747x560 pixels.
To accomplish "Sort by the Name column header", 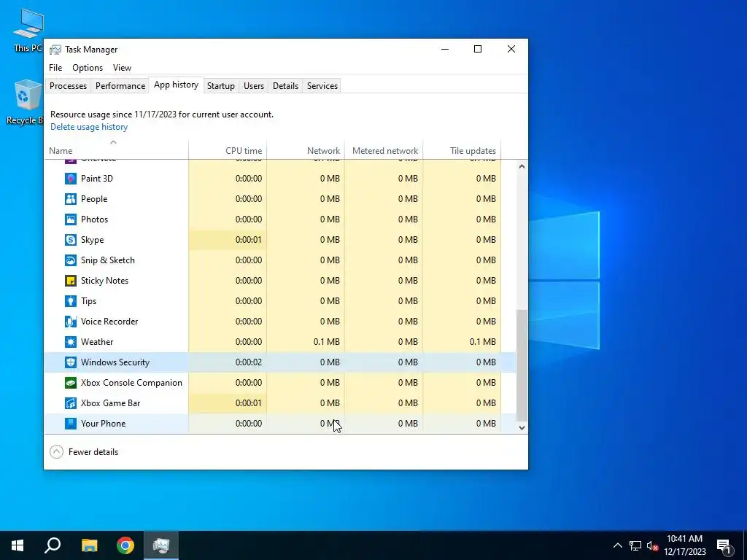I will click(116, 150).
